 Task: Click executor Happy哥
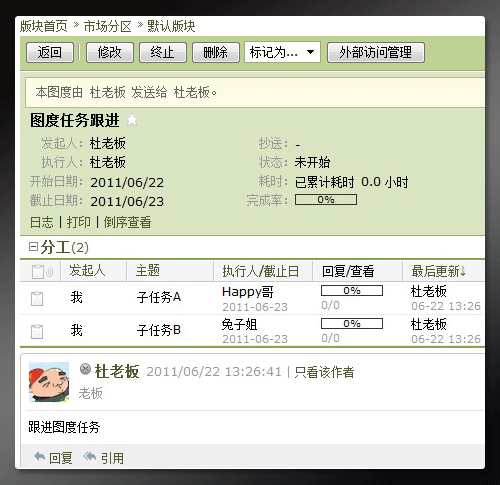point(248,292)
